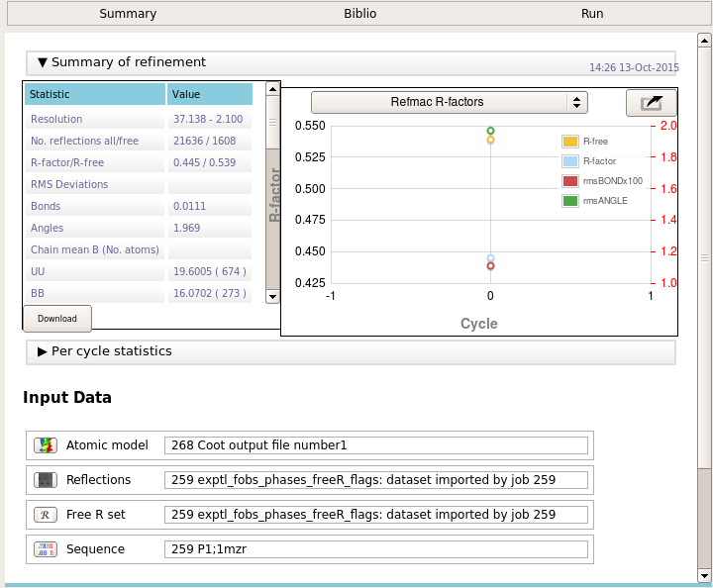This screenshot has height=588, width=713.
Task: Click the Reflections data icon
Action: (x=45, y=480)
